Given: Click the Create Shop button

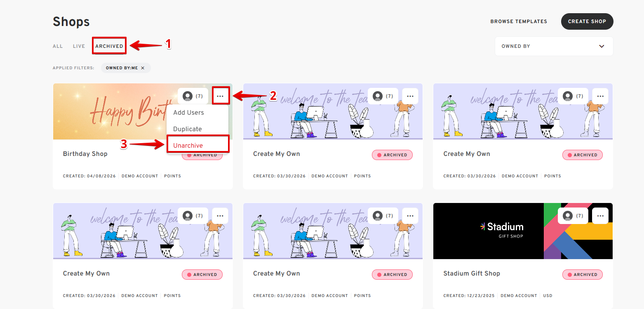Looking at the screenshot, I should (587, 21).
